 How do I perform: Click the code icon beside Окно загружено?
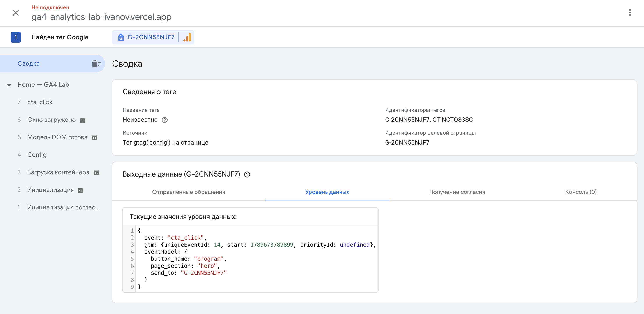coord(83,120)
